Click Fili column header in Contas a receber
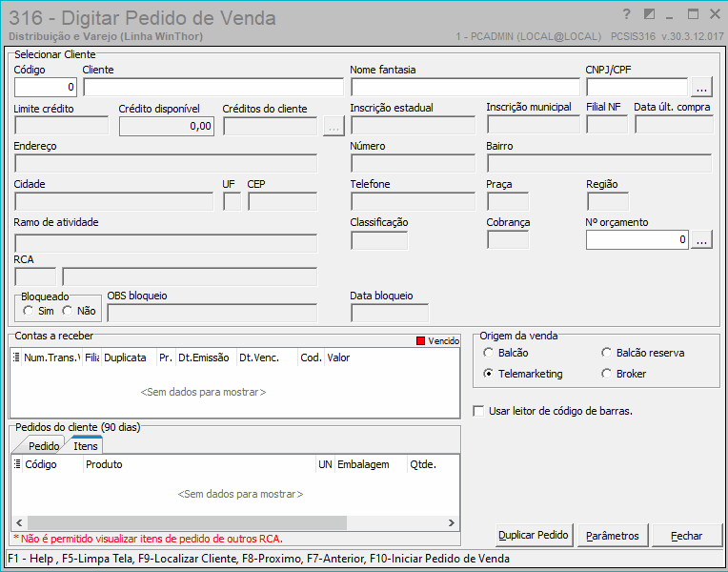The image size is (728, 572). pyautogui.click(x=91, y=357)
